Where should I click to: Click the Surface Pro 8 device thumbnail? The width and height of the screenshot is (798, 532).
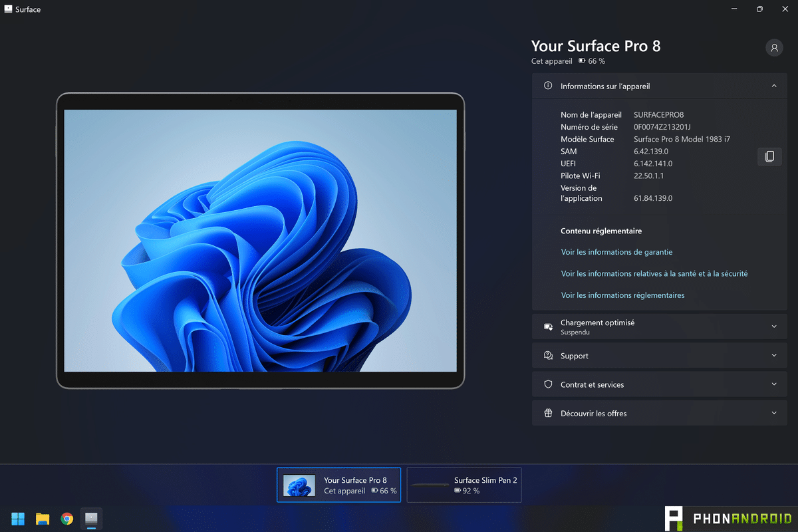pyautogui.click(x=300, y=484)
